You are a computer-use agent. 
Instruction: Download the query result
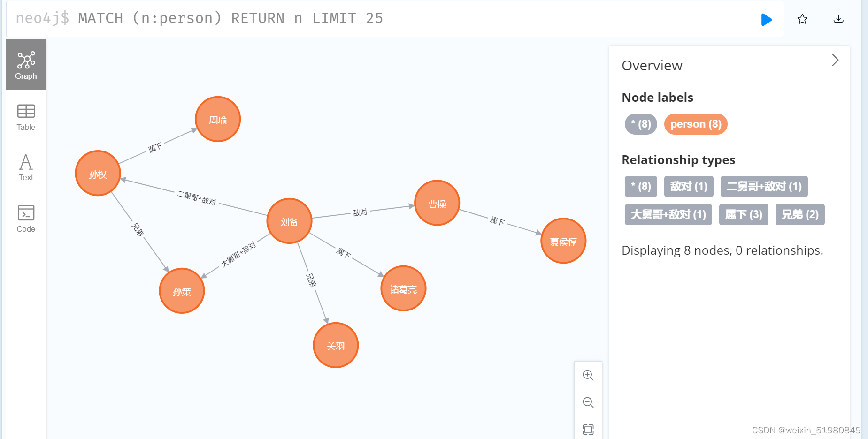(838, 19)
